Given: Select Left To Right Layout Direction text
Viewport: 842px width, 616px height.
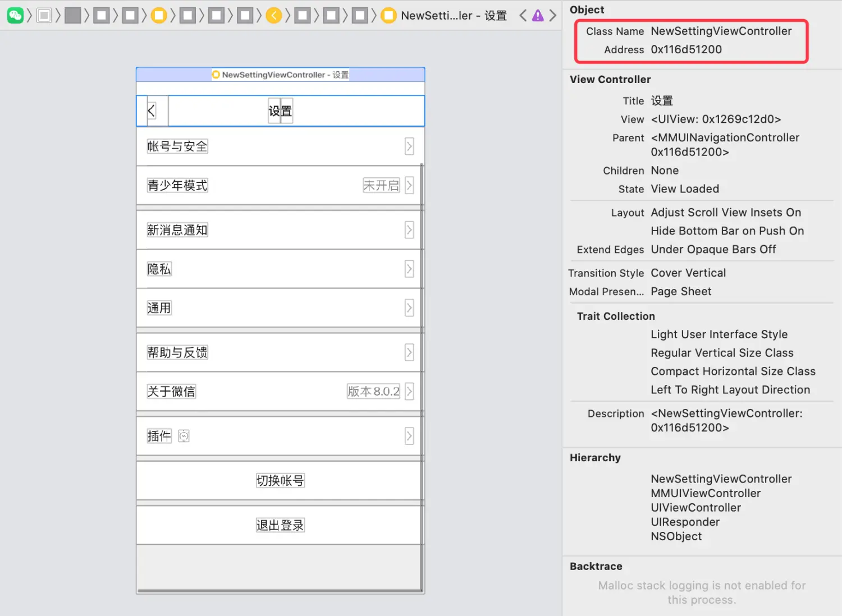Looking at the screenshot, I should 730,390.
